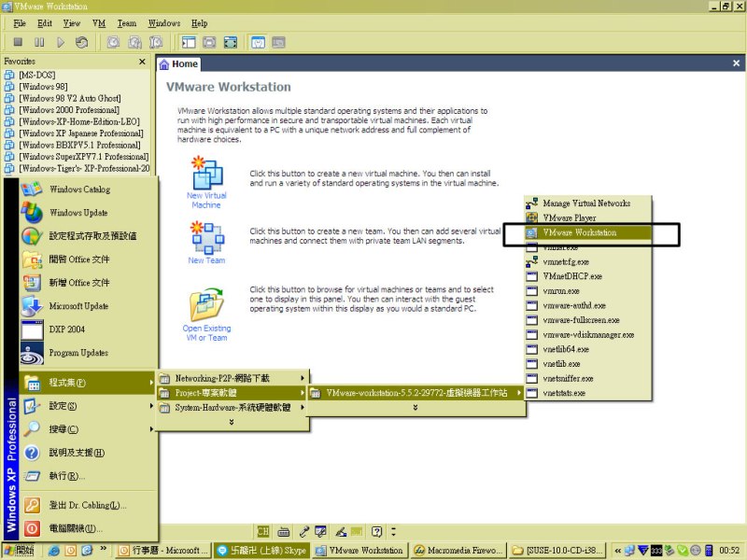Screen dimensions: 747x560
Task: Click the Power On play toolbar icon
Action: 61,42
